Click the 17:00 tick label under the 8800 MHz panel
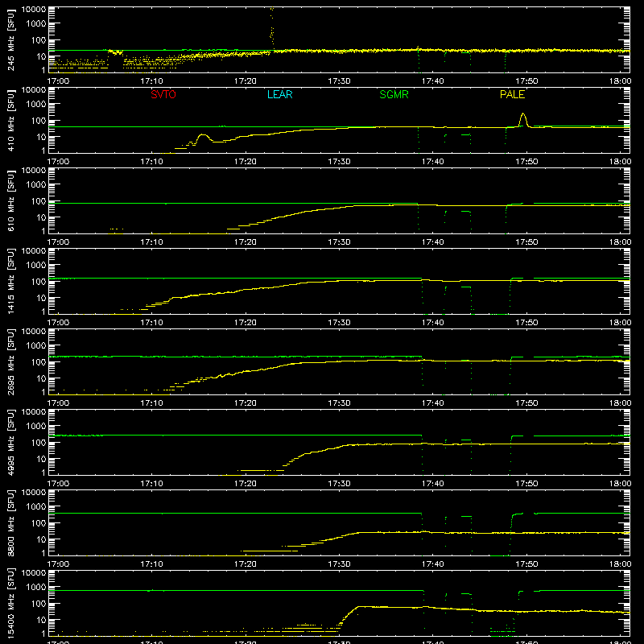 (x=58, y=564)
